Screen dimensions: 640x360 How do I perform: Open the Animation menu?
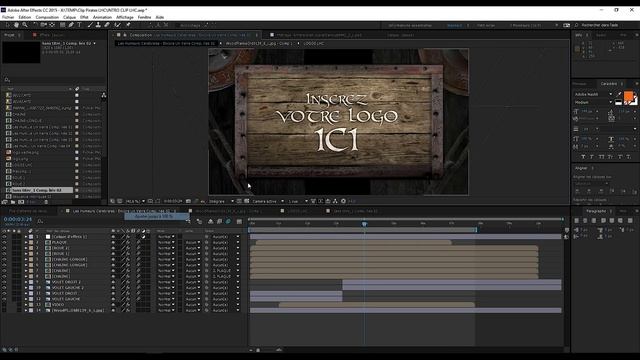(x=102, y=18)
